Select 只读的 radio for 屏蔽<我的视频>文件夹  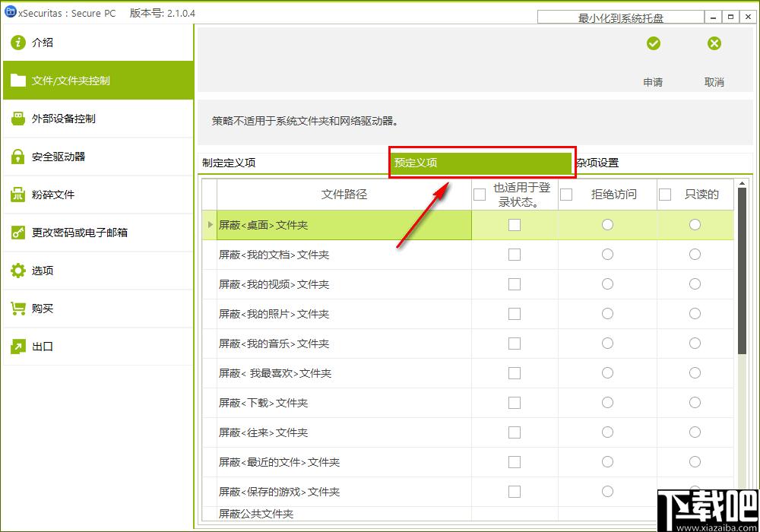[695, 284]
